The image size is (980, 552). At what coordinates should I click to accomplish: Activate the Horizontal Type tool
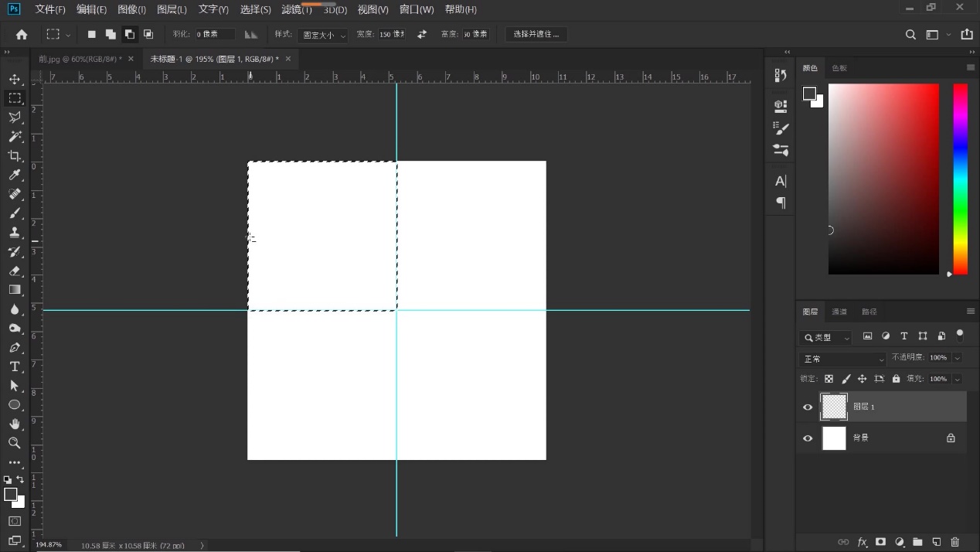tap(15, 366)
